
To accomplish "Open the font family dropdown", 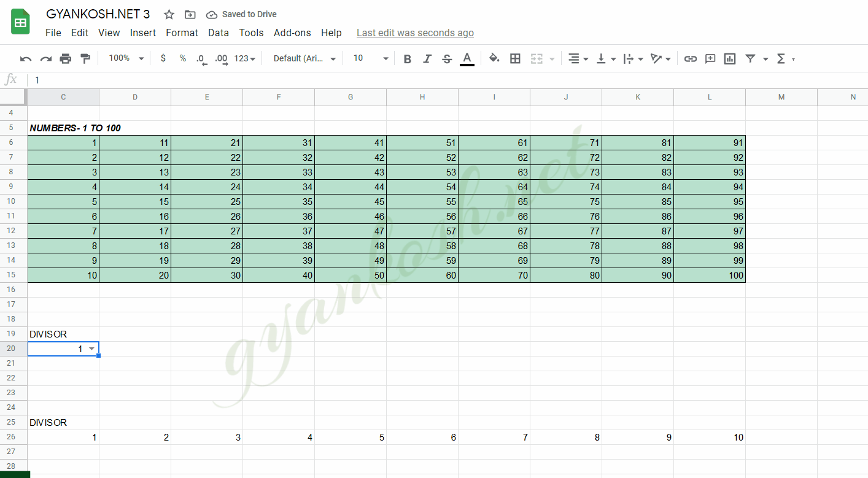I will coord(303,58).
